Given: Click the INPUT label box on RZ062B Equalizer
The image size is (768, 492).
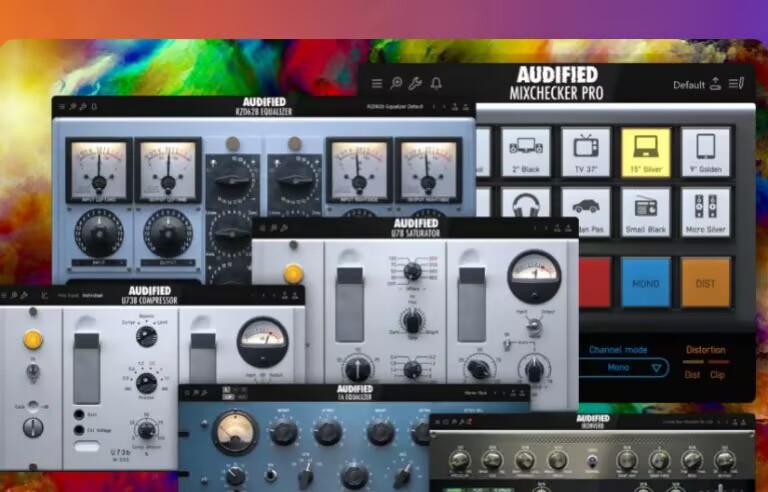Looking at the screenshot, I should pos(98,263).
